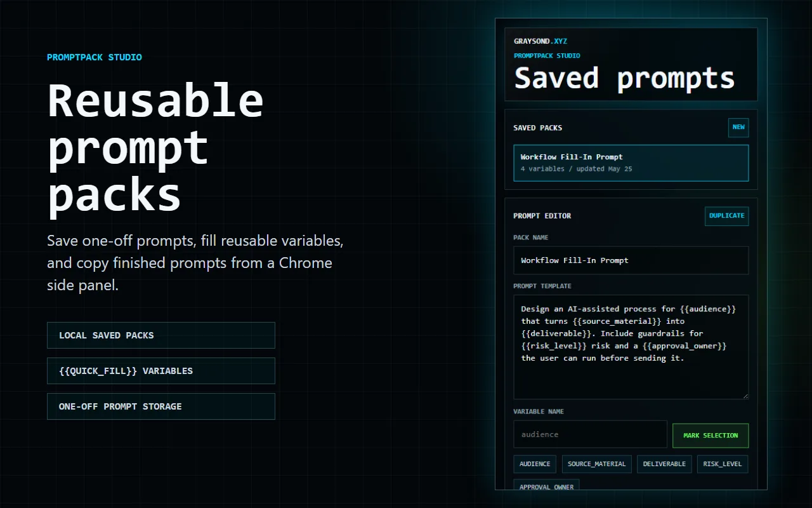Select the Workflow Fill-In Prompt saved pack

click(x=631, y=163)
